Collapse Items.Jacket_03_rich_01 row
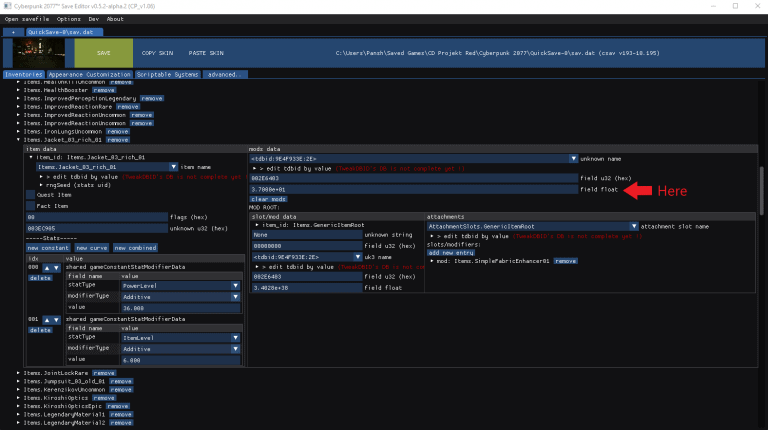 (x=18, y=140)
